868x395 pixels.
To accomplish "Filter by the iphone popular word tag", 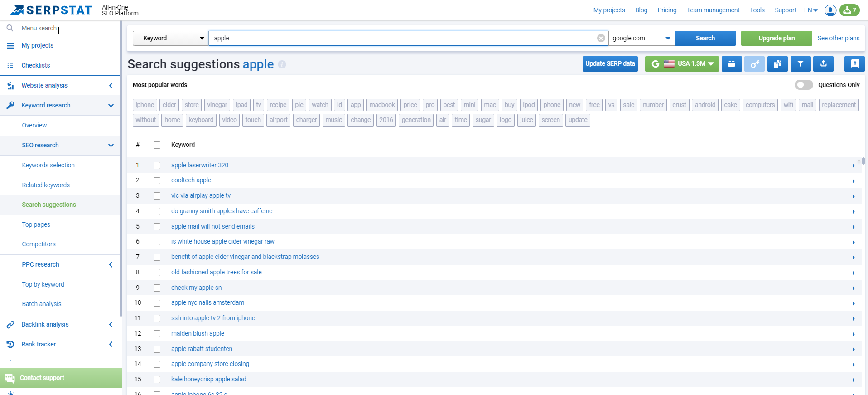I will pyautogui.click(x=145, y=105).
